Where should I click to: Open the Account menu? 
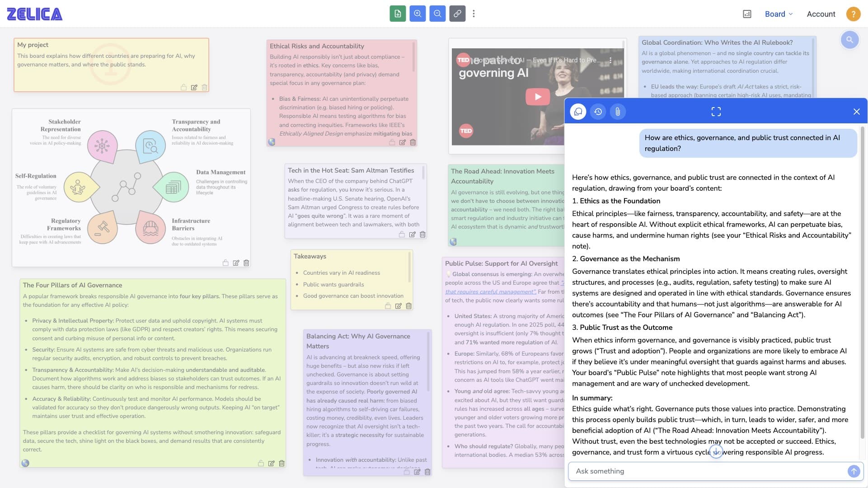tap(821, 14)
